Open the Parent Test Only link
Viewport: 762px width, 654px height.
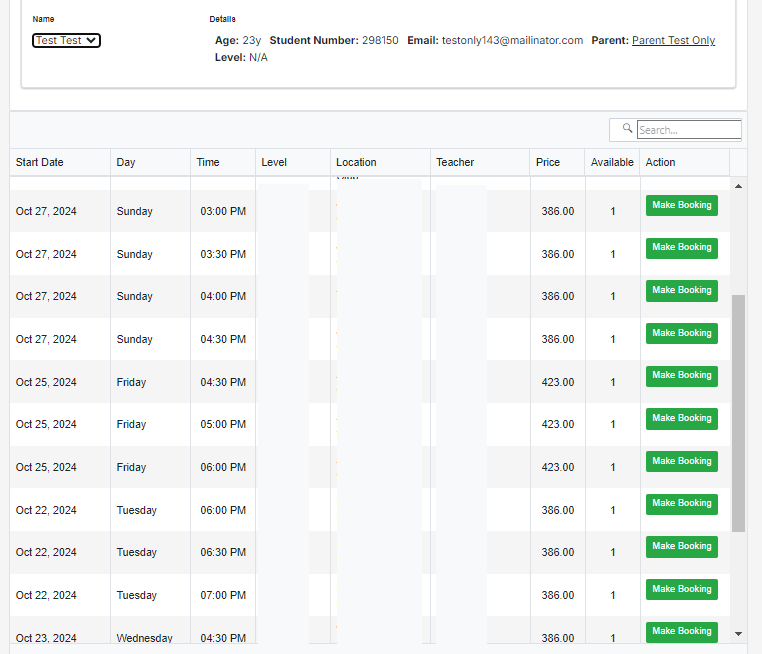click(673, 40)
